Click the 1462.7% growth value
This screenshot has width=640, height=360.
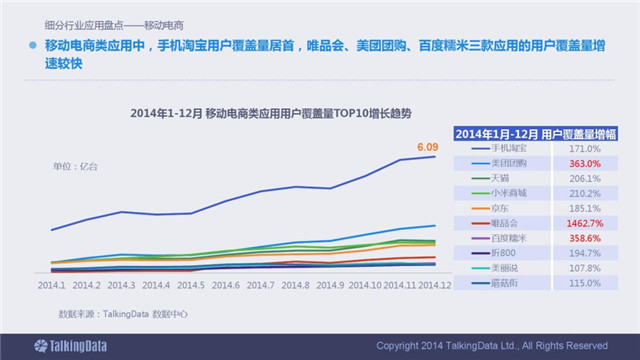[584, 223]
